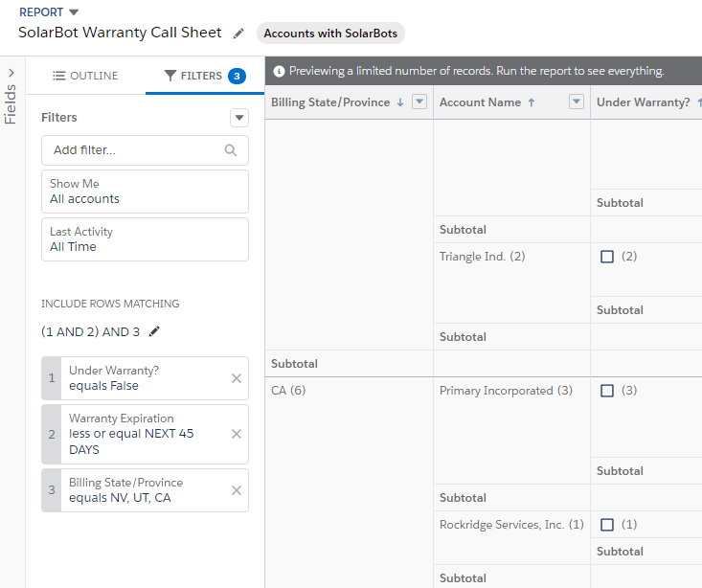Open the Filters options dropdown
Screen dimensions: 702x588
click(x=239, y=118)
